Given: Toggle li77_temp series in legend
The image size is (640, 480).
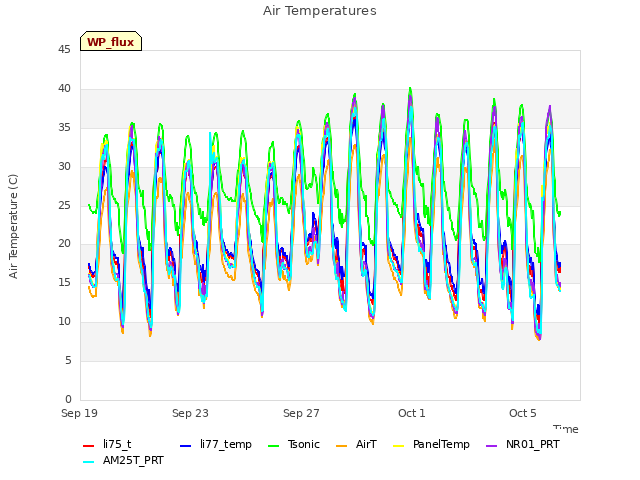Looking at the screenshot, I should tap(216, 444).
